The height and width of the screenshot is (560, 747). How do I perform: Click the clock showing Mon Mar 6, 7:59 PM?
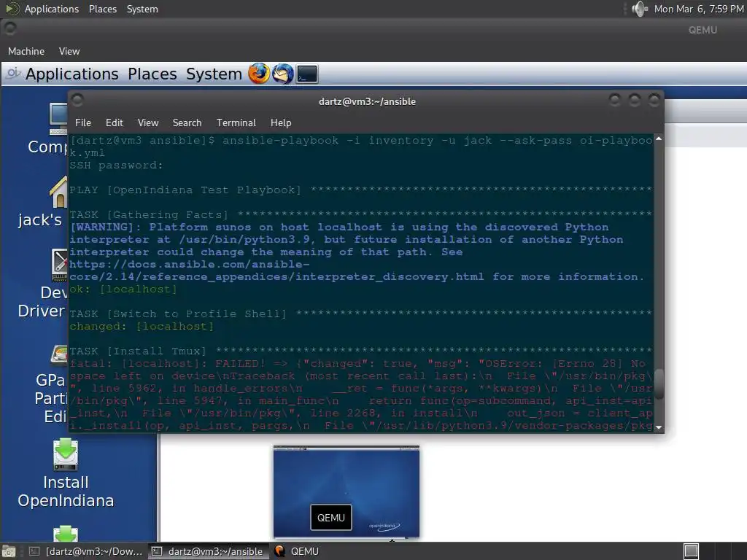click(698, 9)
